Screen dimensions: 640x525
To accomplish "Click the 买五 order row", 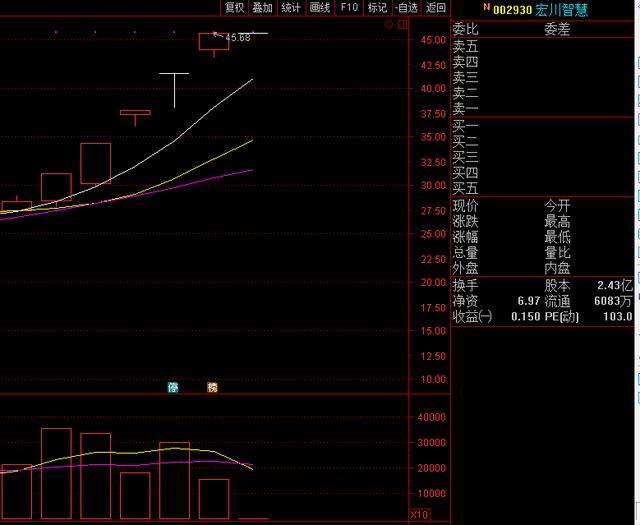I will [x=543, y=188].
